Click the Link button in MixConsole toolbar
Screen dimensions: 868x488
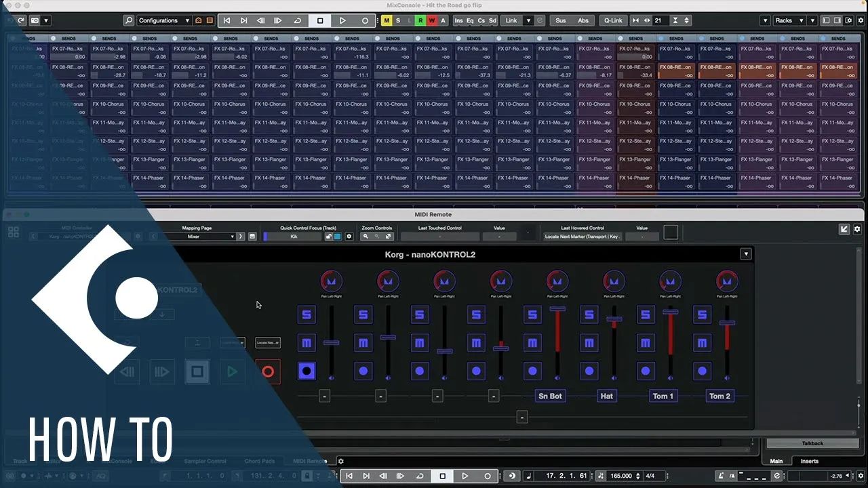511,20
